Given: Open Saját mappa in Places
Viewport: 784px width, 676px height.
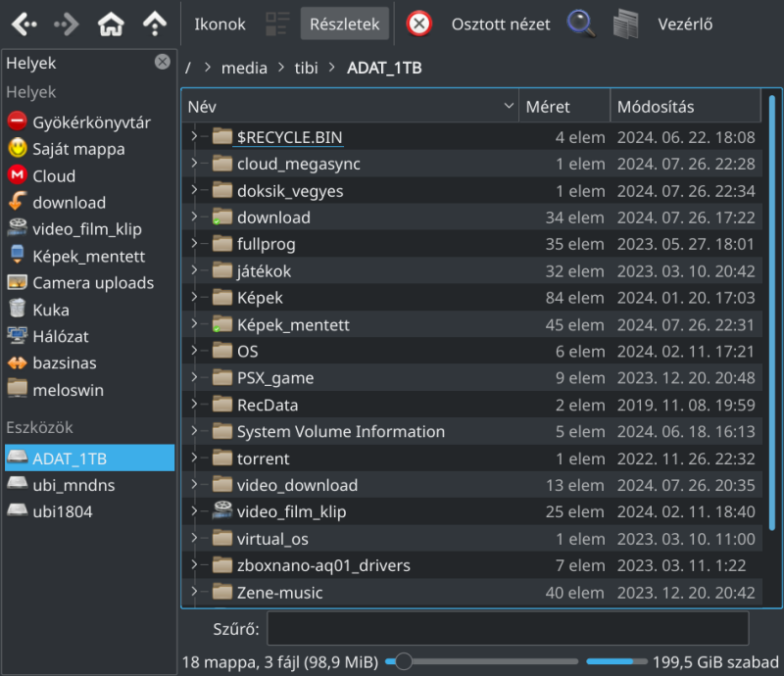Looking at the screenshot, I should tap(90, 149).
